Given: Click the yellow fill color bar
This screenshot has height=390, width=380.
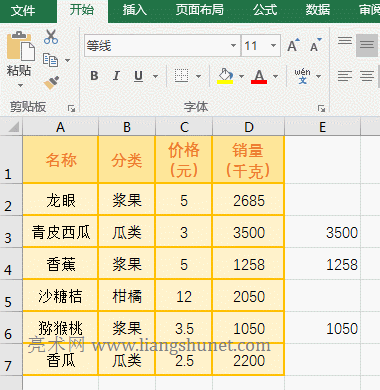Looking at the screenshot, I should 225,82.
